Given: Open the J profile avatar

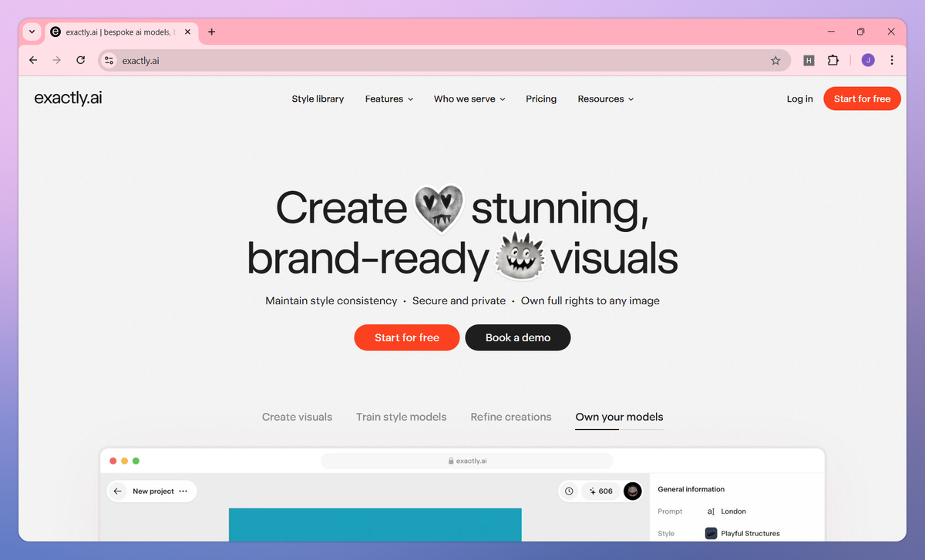Looking at the screenshot, I should pos(868,60).
